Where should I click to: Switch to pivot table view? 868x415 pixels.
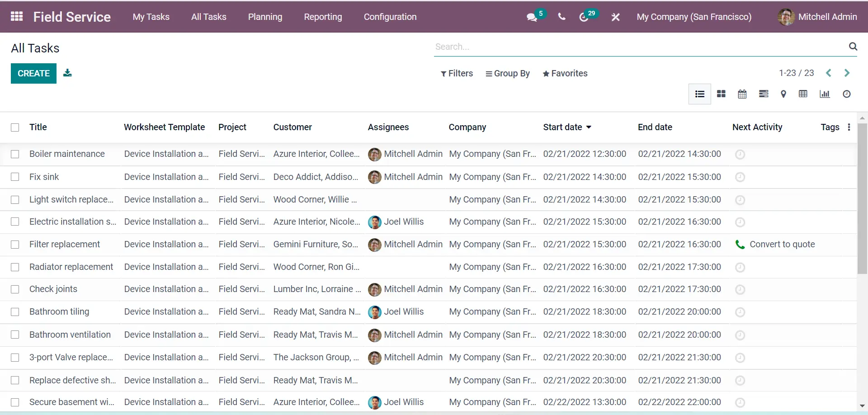coord(803,94)
